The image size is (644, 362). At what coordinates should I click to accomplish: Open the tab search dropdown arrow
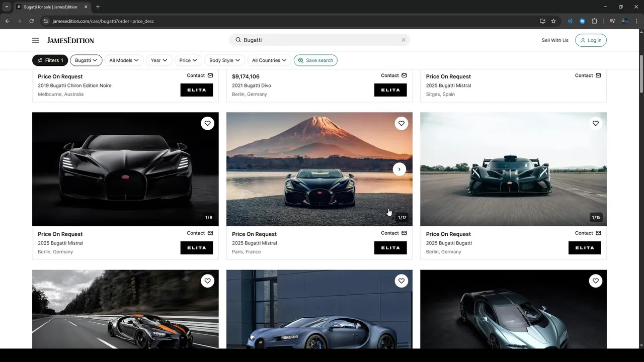pos(7,7)
